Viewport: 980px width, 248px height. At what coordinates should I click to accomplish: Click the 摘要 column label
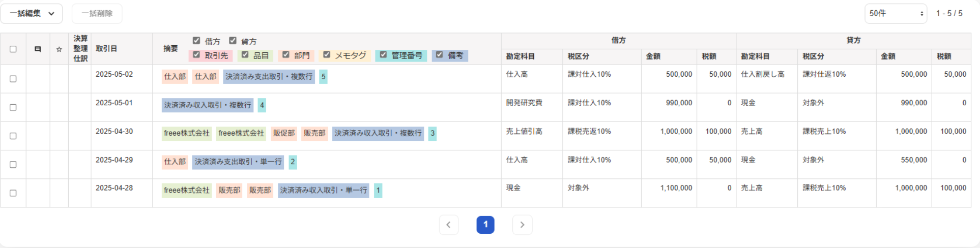click(170, 49)
